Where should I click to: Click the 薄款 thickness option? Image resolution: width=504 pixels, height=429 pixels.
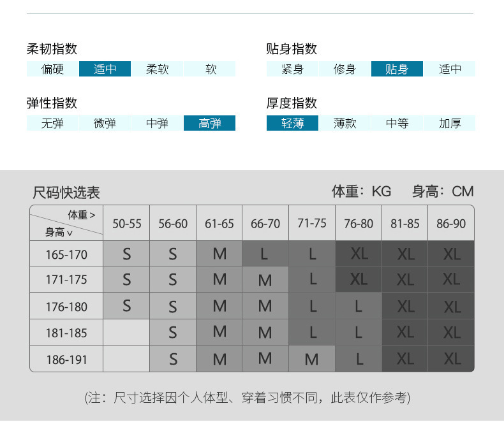(345, 123)
